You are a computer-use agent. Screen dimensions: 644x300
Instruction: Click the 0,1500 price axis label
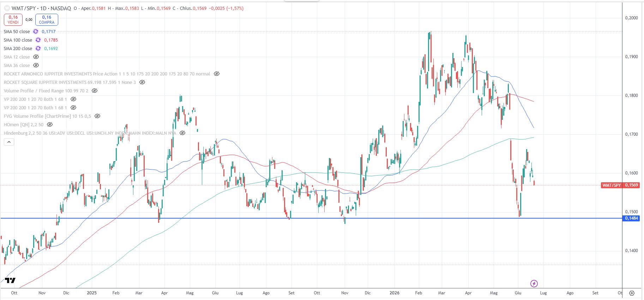pos(631,212)
